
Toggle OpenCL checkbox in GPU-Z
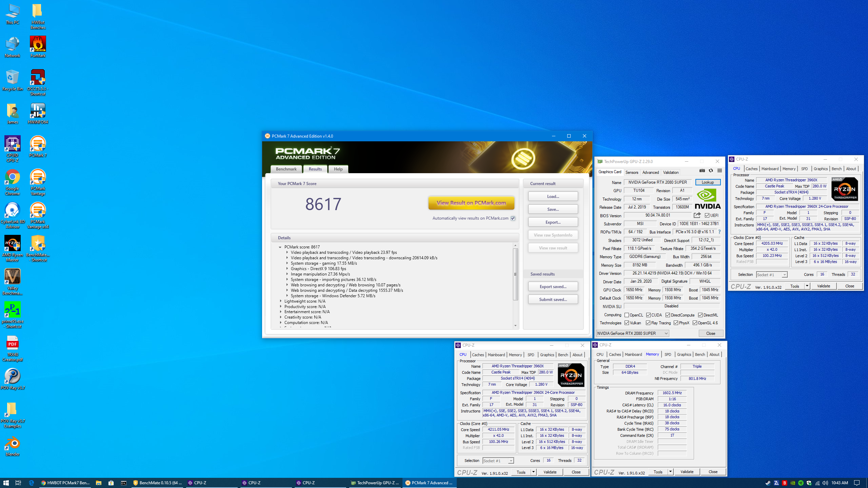coord(627,315)
